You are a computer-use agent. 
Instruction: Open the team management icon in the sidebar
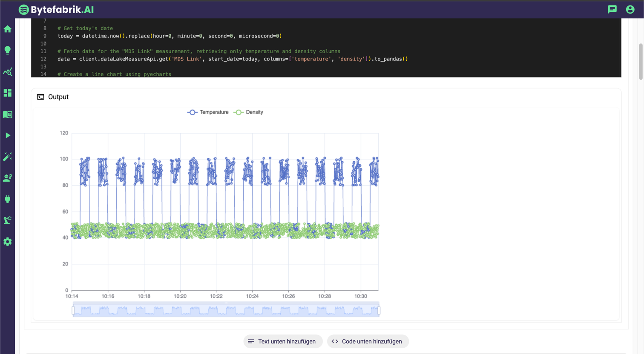(x=7, y=178)
